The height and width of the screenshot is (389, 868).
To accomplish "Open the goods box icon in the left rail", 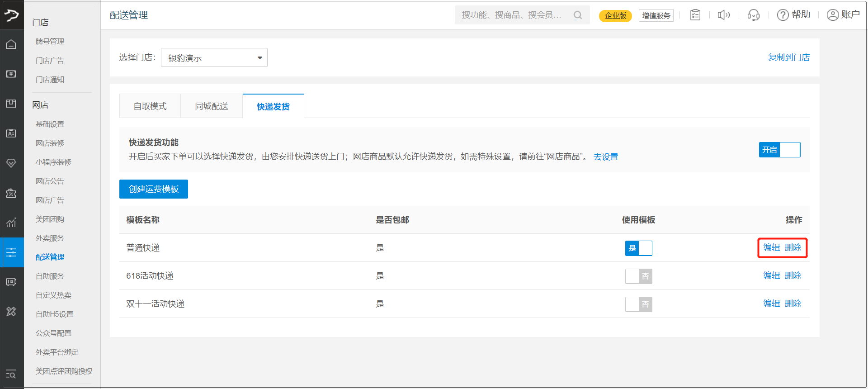I will pyautogui.click(x=11, y=104).
